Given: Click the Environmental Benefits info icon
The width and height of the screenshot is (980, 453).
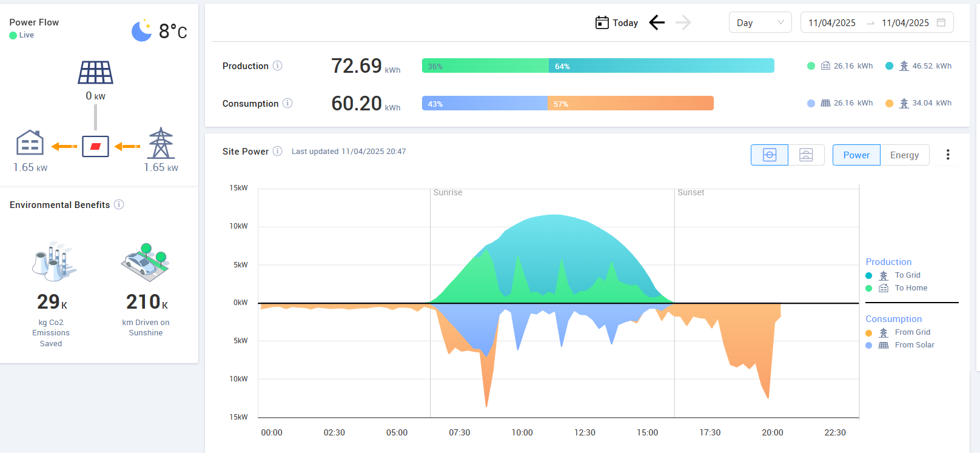Looking at the screenshot, I should click(x=119, y=204).
